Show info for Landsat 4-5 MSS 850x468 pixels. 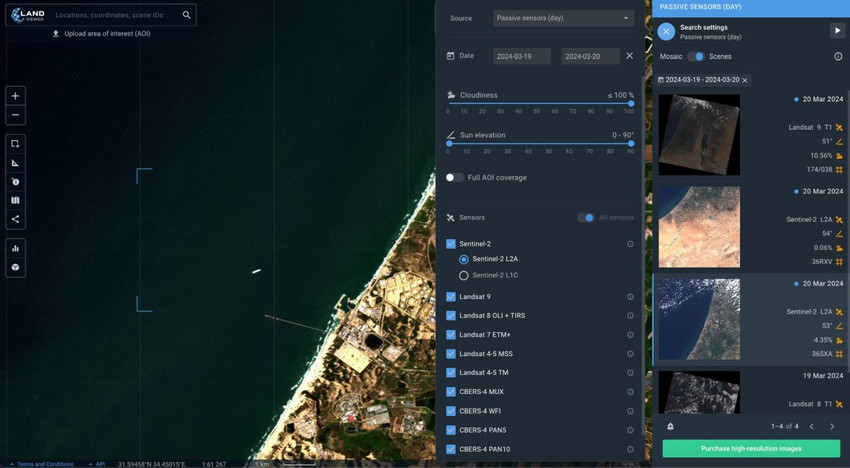tap(630, 354)
